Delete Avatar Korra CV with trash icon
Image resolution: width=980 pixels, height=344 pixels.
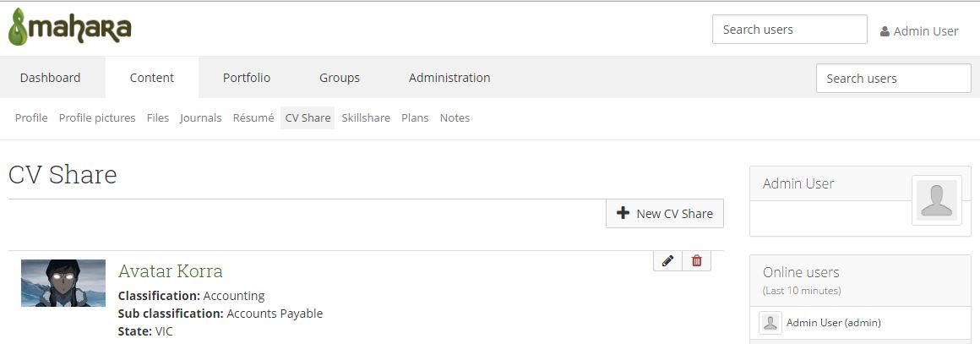[696, 261]
